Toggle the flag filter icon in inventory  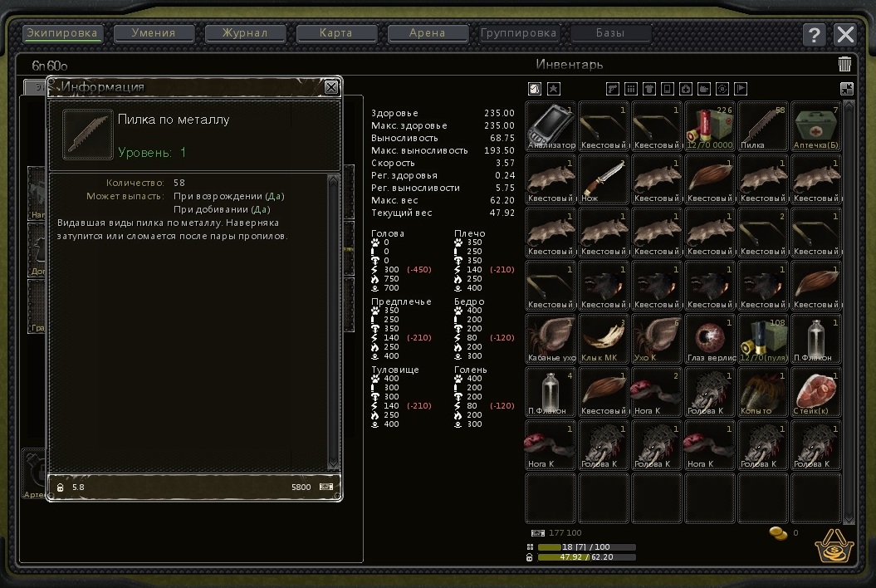(x=741, y=89)
